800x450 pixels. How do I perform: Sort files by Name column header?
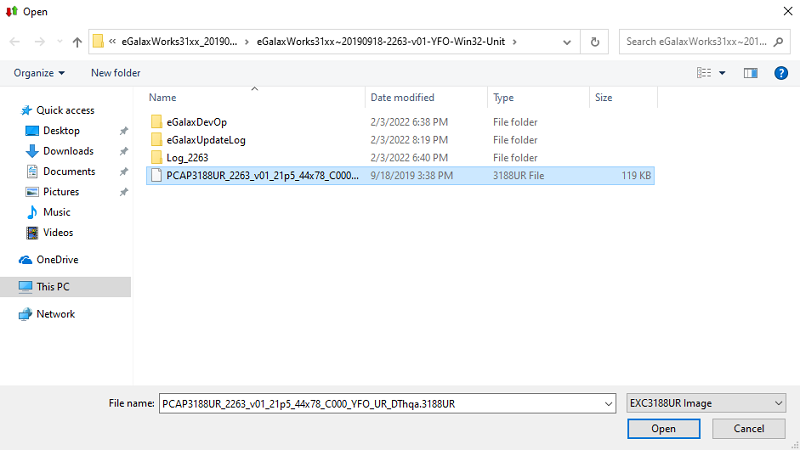tap(163, 98)
